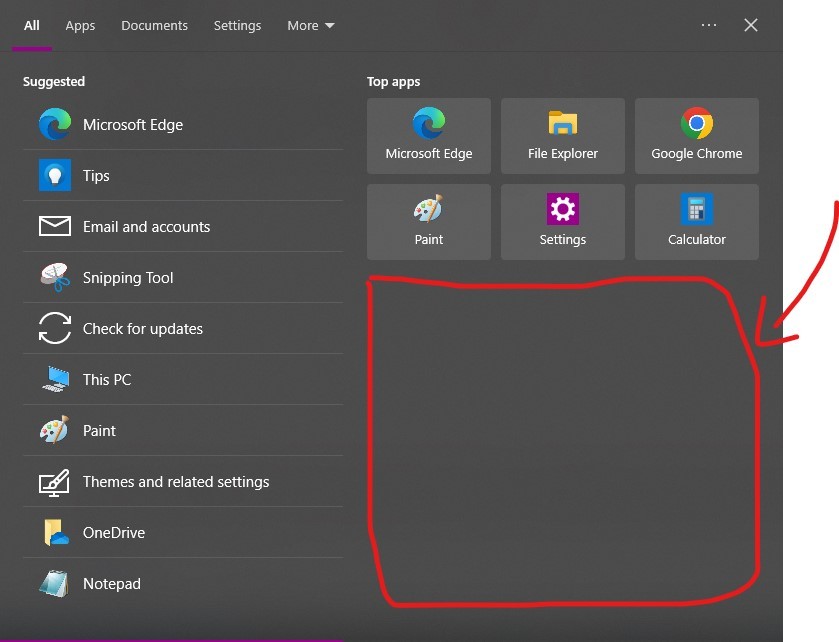Click "Google Chrome" tile label

tap(697, 154)
